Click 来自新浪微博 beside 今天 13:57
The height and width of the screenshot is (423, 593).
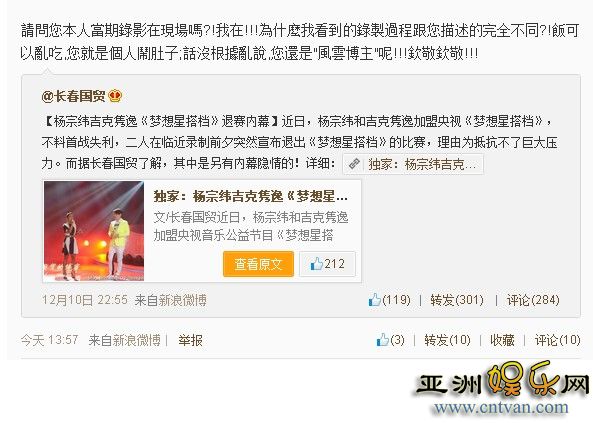124,340
